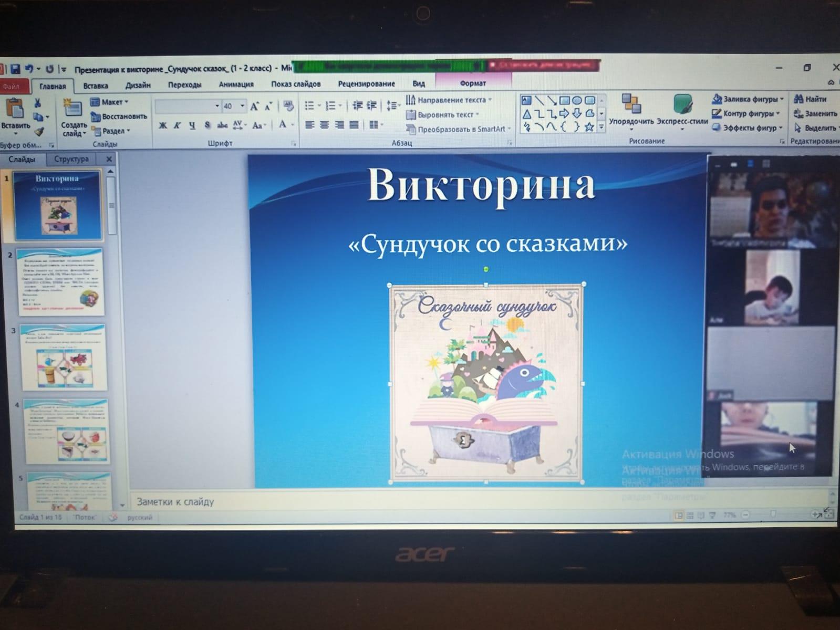Expand the Заливка фигуры dropdown
The width and height of the screenshot is (840, 630).
click(x=781, y=99)
